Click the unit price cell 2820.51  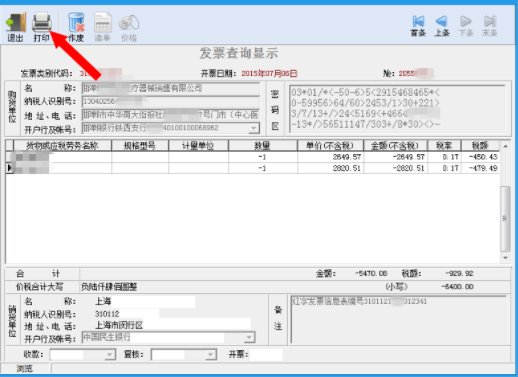[330, 168]
